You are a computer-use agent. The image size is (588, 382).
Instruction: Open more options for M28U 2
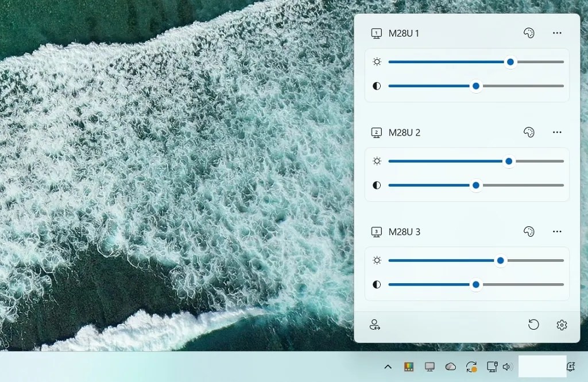click(x=557, y=132)
